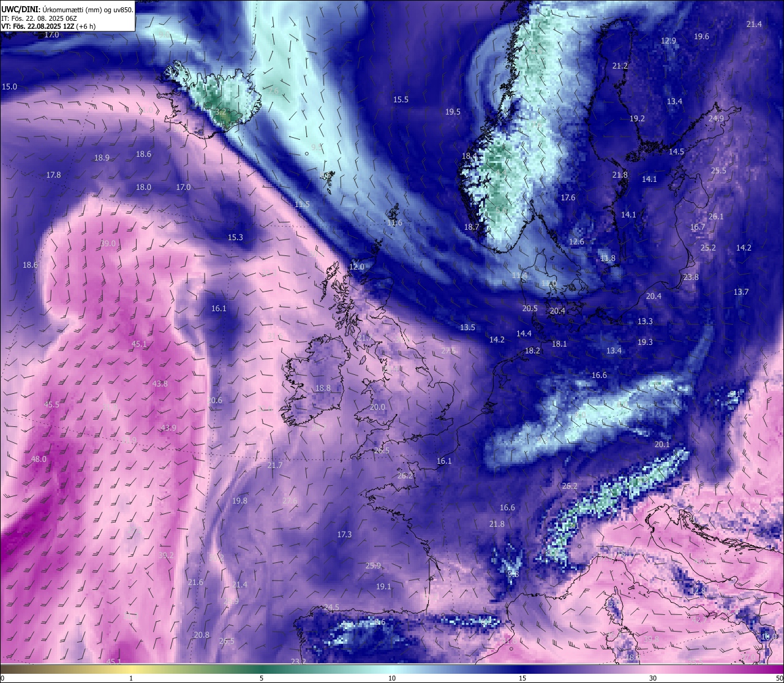Screen dimensions: 784x683
Task: Click the map value 43.9
Action: point(168,428)
